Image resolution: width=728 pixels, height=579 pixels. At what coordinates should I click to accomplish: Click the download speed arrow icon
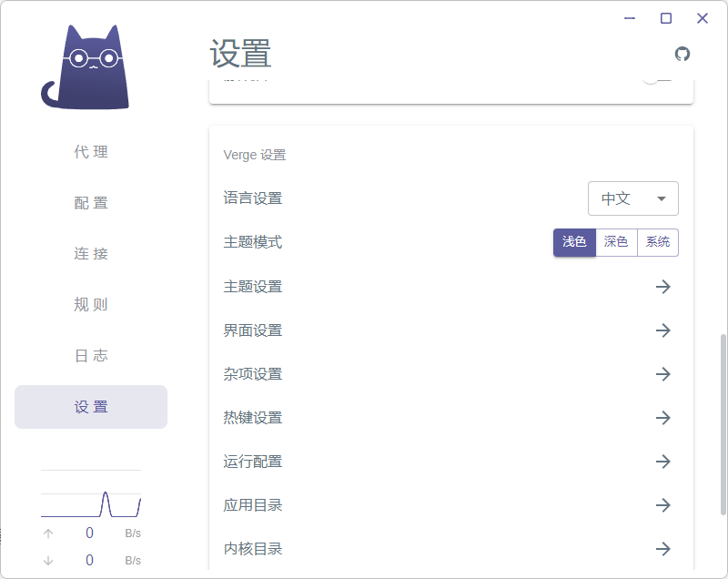point(47,560)
